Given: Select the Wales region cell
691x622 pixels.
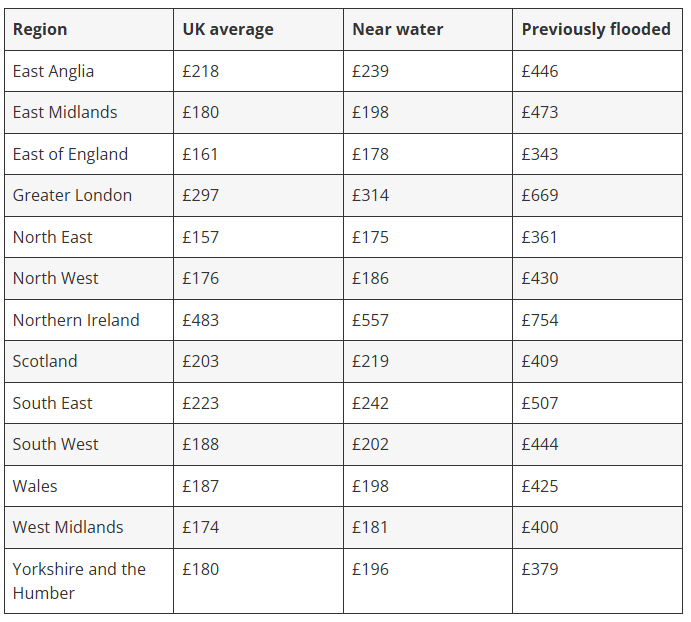Looking at the screenshot, I should click(x=35, y=486).
